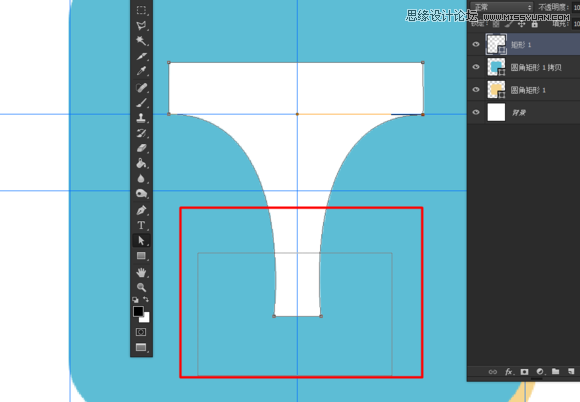Select the Healing Brush bandage tool
The width and height of the screenshot is (580, 402).
(141, 88)
